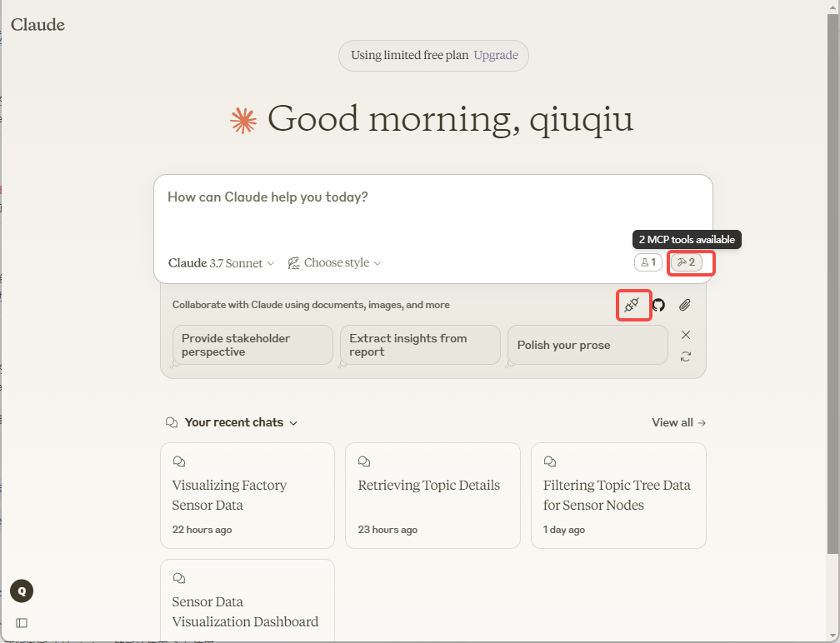Toggle the sidebar panel icon
840x643 pixels.
pyautogui.click(x=22, y=623)
